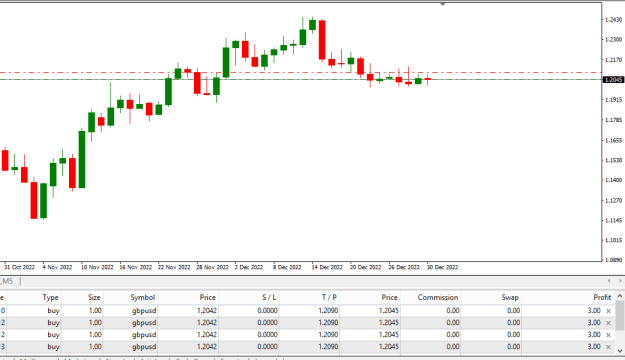Sort orders by the Symbol column header
The image size is (625, 360).
click(x=143, y=297)
